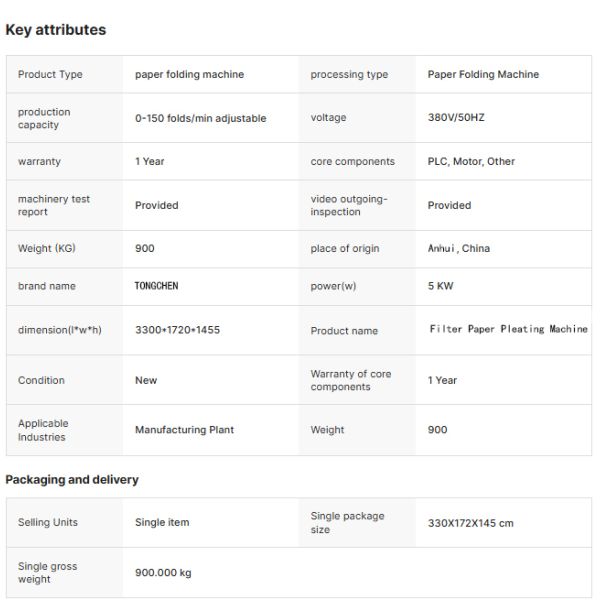Select the paper folding machine value
600x600 pixels.
click(x=189, y=74)
